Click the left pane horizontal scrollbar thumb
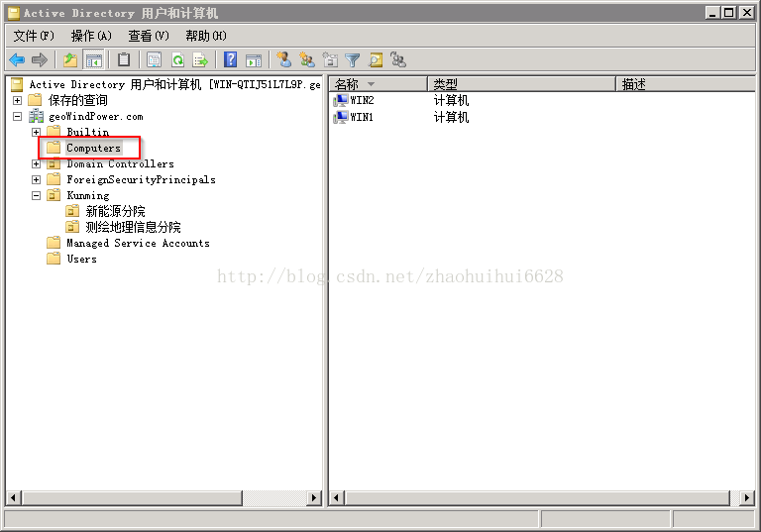The width and height of the screenshot is (761, 532). pos(133,497)
